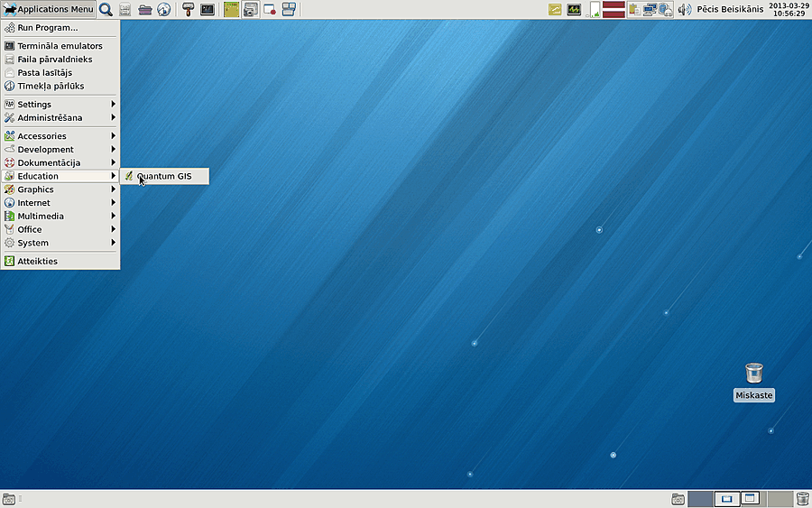
Task: Open the file cabinet launcher in top panel
Action: [x=125, y=9]
